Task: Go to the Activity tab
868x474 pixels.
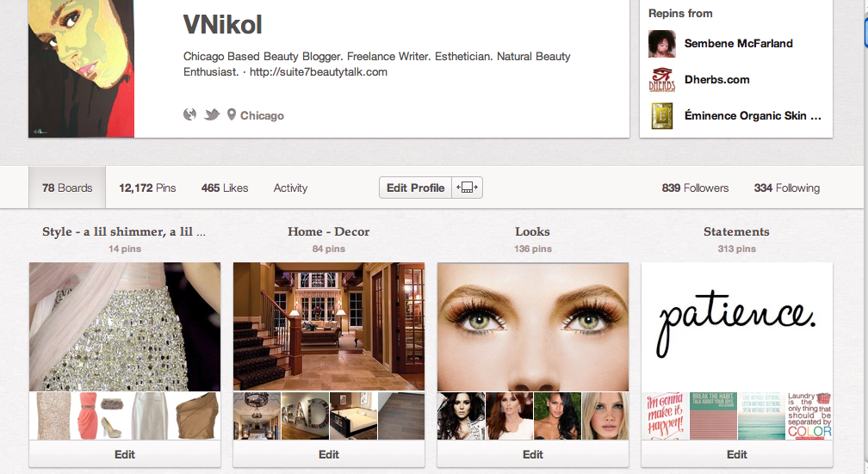Action: coord(290,188)
